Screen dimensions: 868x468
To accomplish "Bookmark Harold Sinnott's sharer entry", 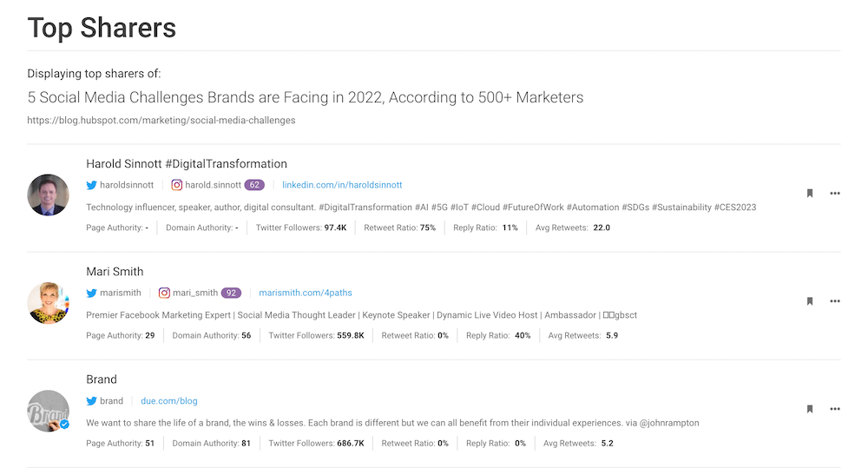I will point(810,194).
